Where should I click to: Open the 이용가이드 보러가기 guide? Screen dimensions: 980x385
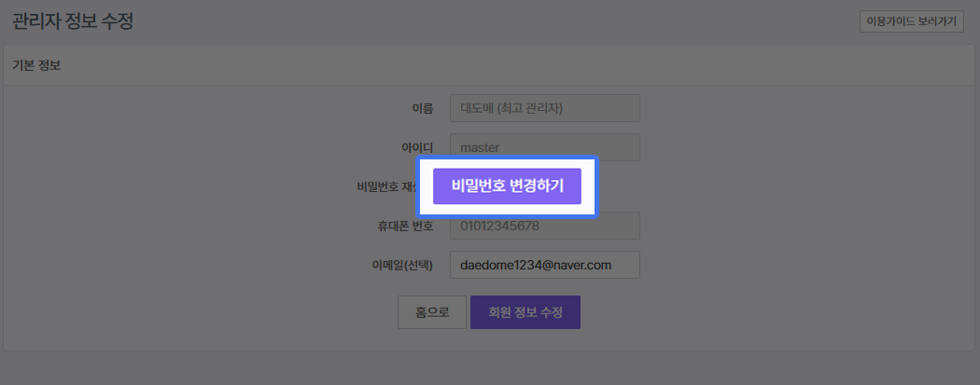pos(911,21)
